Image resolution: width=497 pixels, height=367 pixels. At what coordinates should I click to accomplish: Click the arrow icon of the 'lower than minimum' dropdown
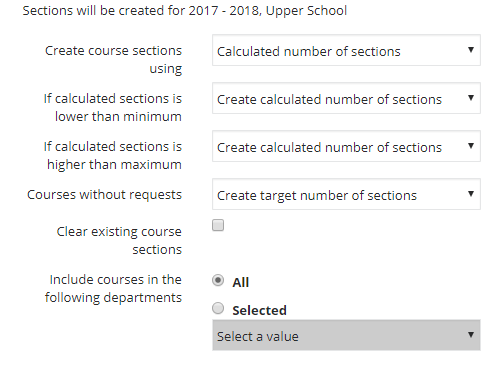click(471, 98)
